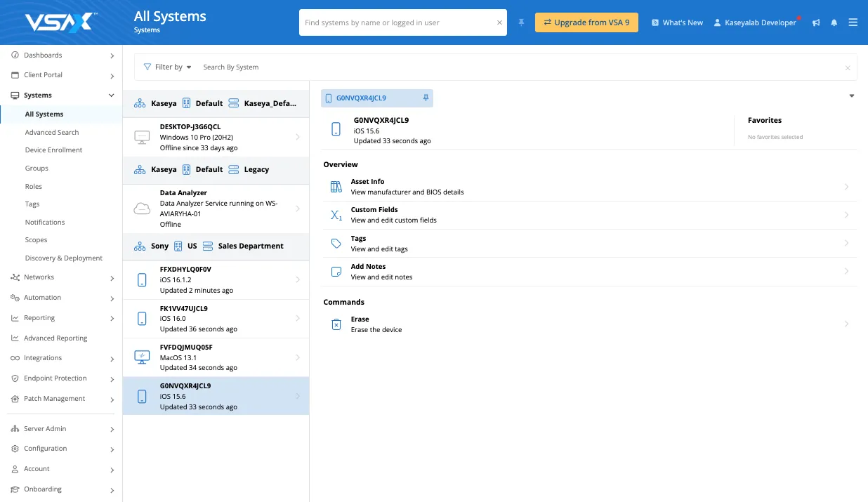Click the Add Notes icon
Viewport: 868px width, 502px height.
[336, 272]
